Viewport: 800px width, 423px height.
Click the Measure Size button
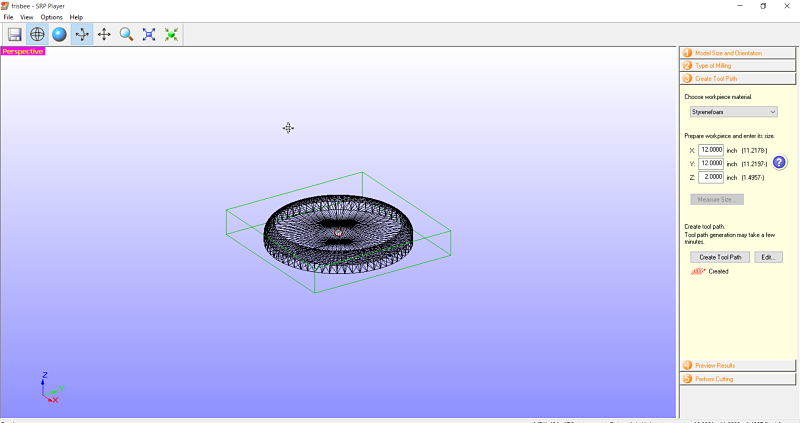tap(717, 200)
